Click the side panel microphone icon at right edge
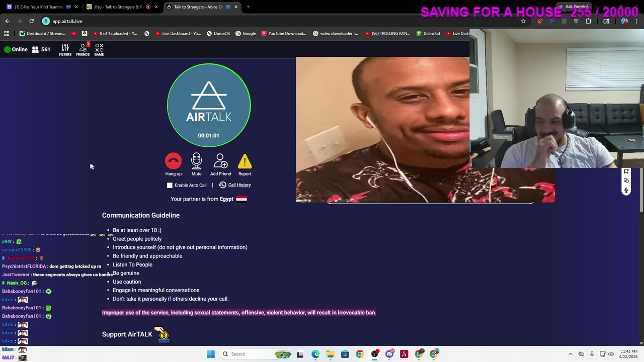This screenshot has height=362, width=644. [626, 190]
